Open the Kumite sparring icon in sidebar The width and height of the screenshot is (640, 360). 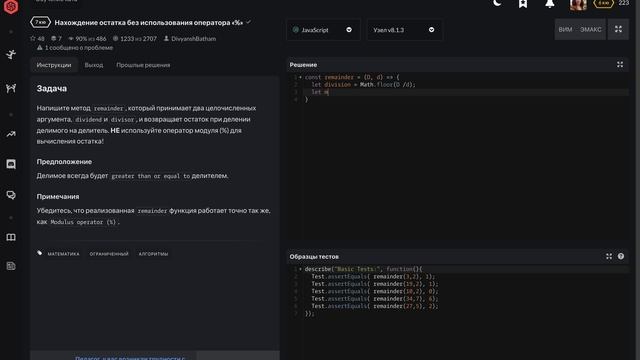click(x=11, y=88)
